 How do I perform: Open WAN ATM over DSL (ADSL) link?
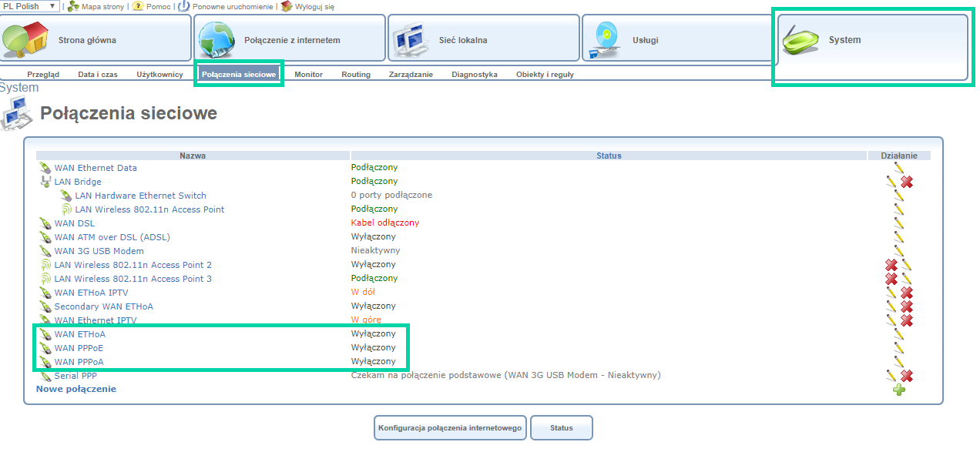[112, 237]
